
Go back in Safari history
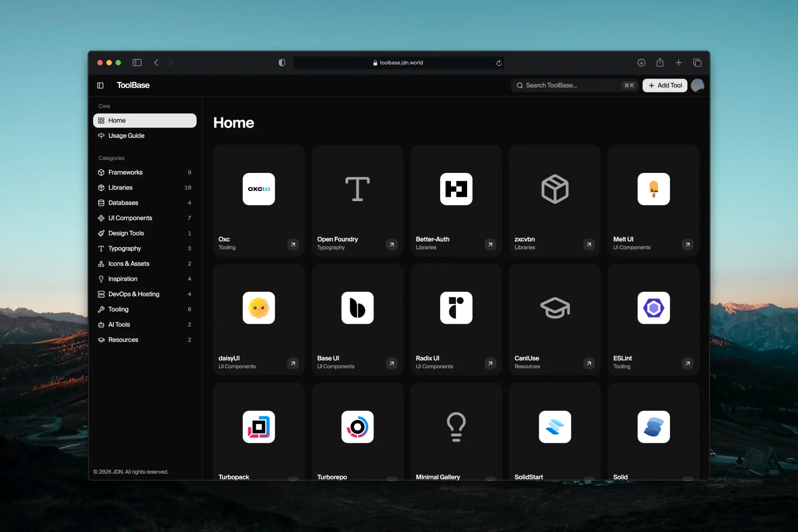pyautogui.click(x=156, y=63)
